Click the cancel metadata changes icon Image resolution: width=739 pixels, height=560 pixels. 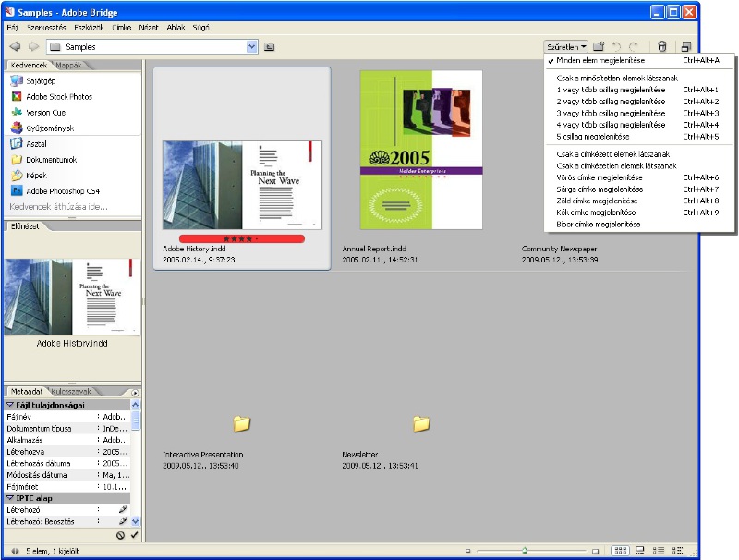click(121, 535)
